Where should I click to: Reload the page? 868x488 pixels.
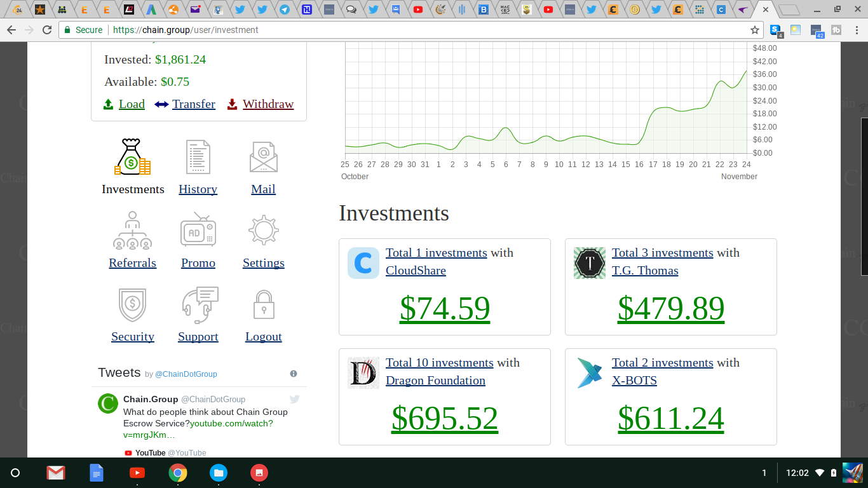click(47, 30)
